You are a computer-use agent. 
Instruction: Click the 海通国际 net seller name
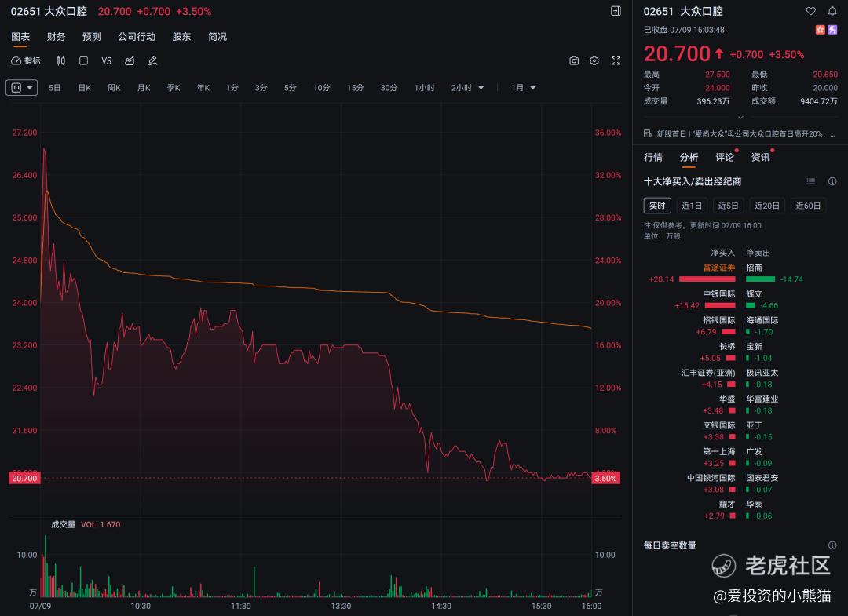[x=762, y=320]
